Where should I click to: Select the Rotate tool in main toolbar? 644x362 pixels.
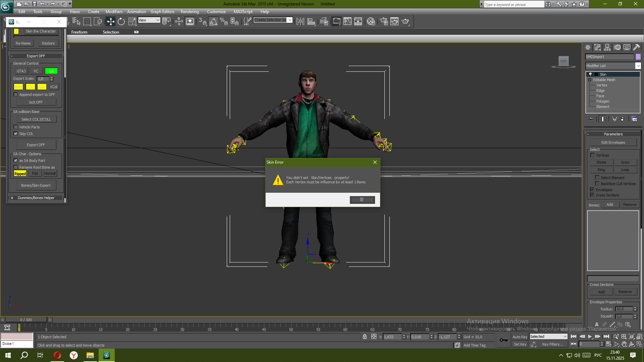click(x=121, y=22)
